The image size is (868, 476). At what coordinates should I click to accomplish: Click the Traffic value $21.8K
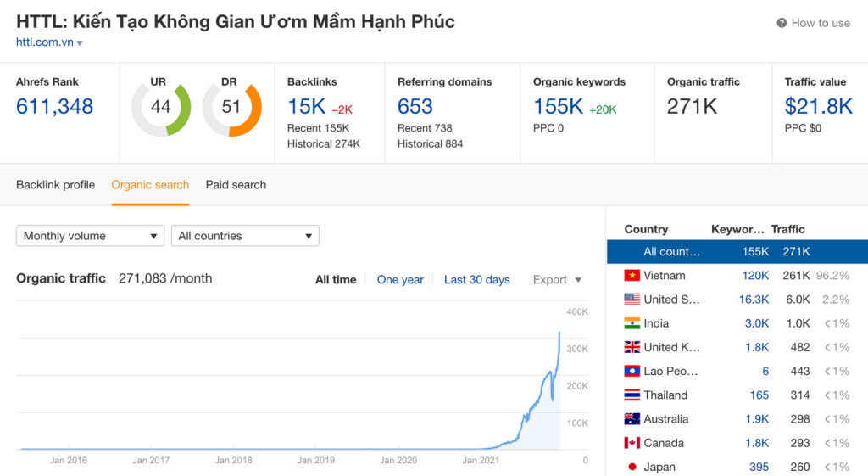pyautogui.click(x=818, y=106)
